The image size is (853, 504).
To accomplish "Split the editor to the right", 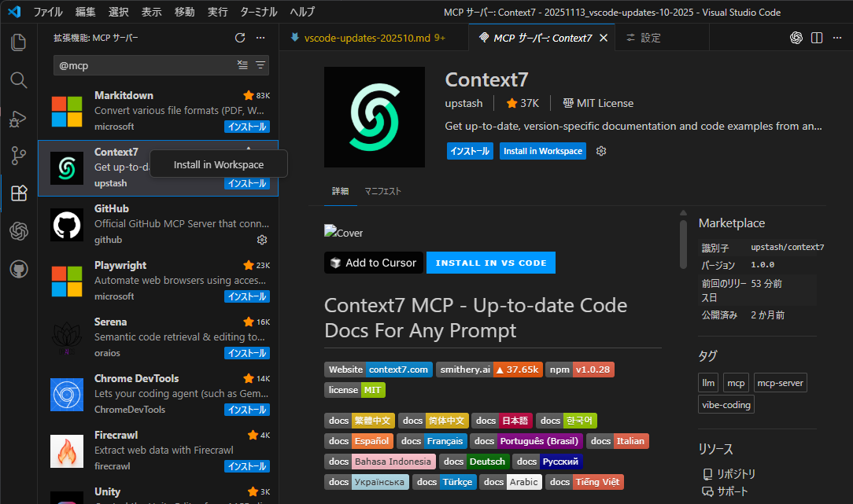I will coord(817,38).
